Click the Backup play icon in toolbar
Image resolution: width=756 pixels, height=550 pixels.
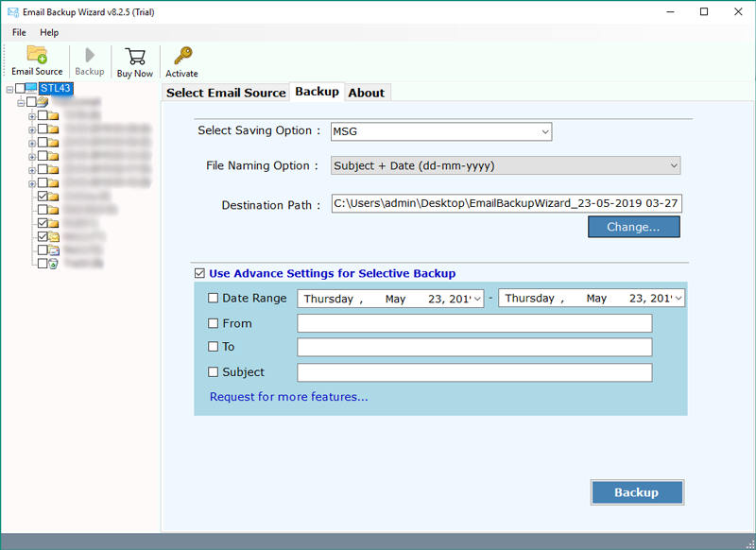[90, 55]
